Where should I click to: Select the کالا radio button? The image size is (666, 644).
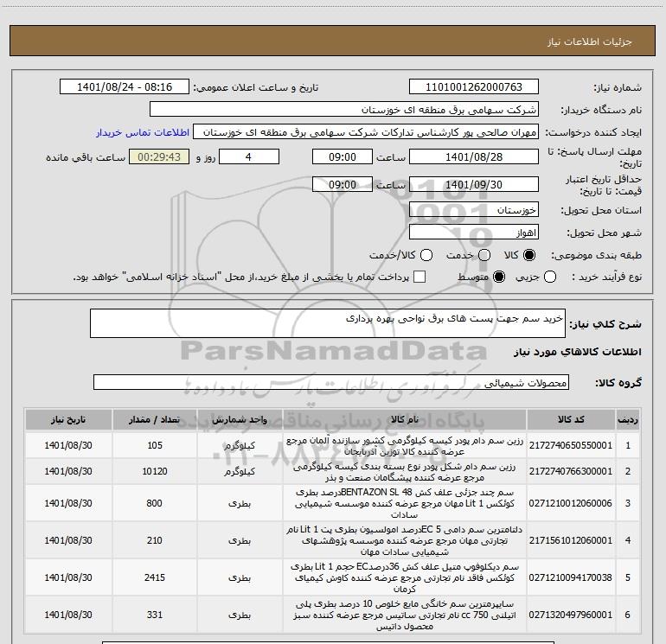click(529, 255)
